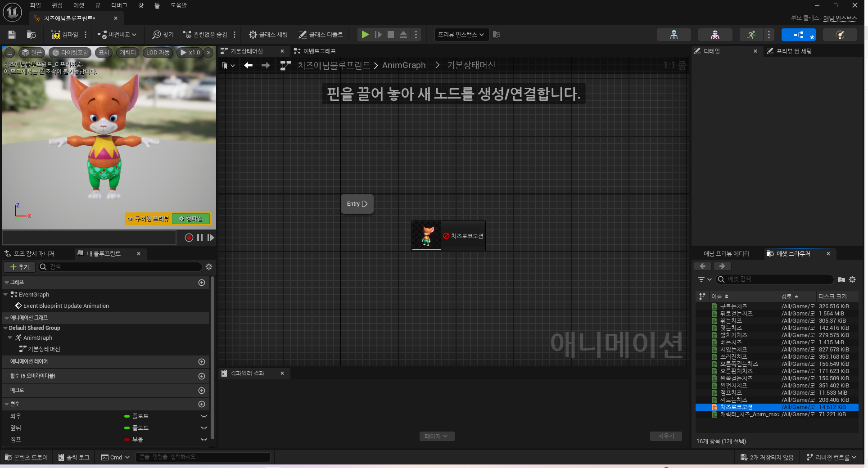The width and height of the screenshot is (868, 468).
Task: Switch to physics asset mode icon
Action: tap(840, 35)
